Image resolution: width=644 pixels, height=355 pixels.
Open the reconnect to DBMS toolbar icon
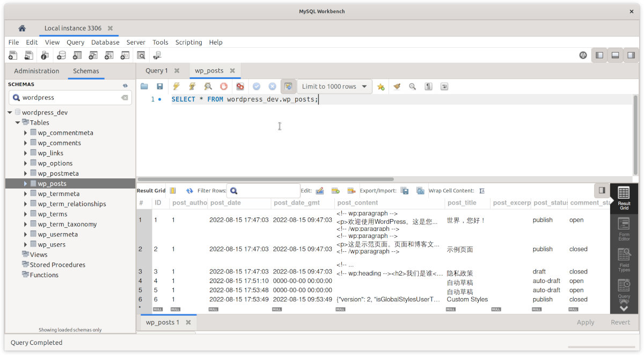(x=157, y=55)
